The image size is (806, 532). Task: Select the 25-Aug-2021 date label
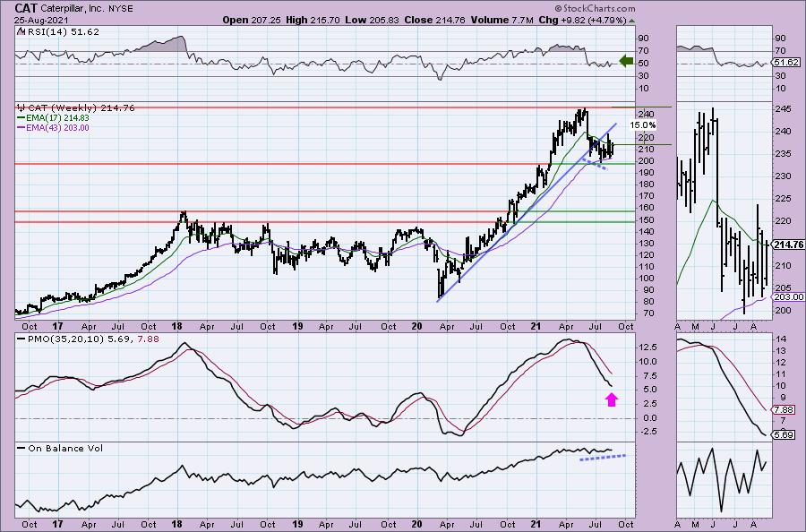(40, 20)
